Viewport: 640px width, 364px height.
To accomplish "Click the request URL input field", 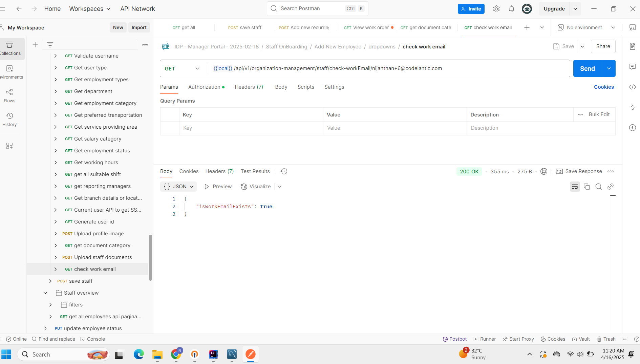I will point(388,68).
